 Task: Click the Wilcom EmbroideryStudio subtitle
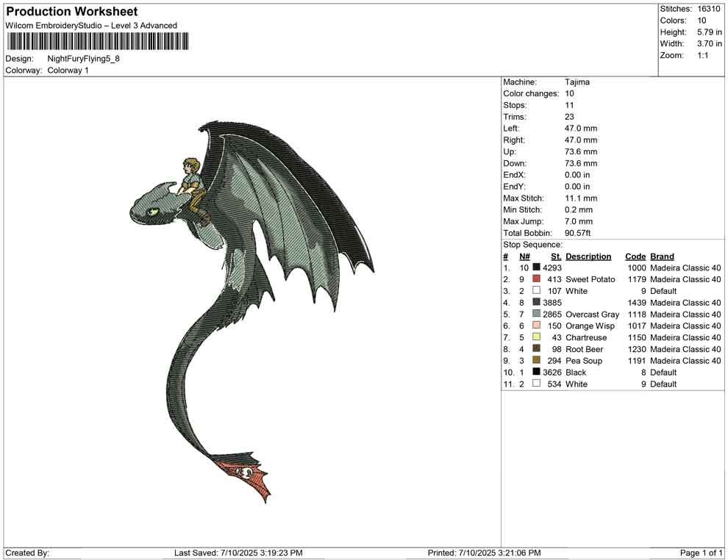click(x=91, y=26)
